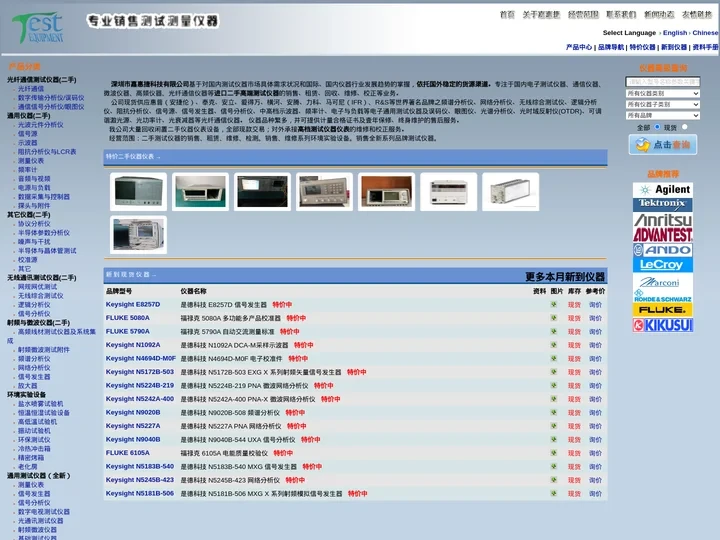Open the 特价仪器 link
This screenshot has height=540, width=720.
(x=642, y=47)
